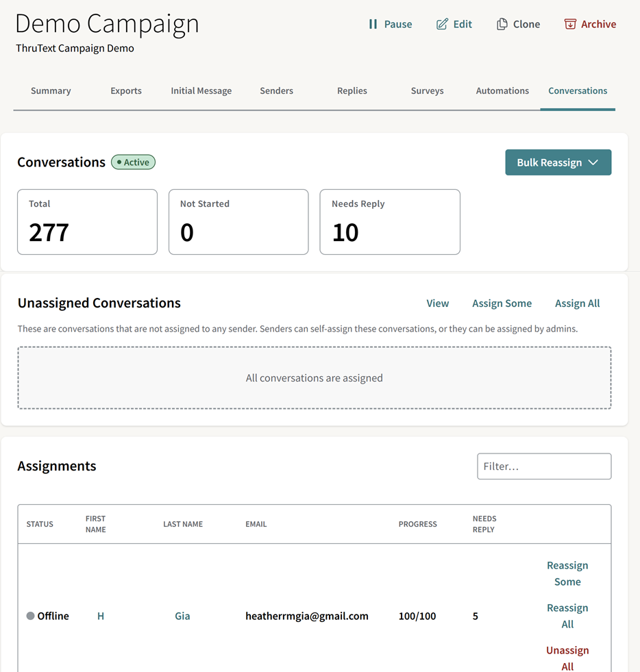Click Unassign All for Gia
This screenshot has width=640, height=672.
click(567, 658)
